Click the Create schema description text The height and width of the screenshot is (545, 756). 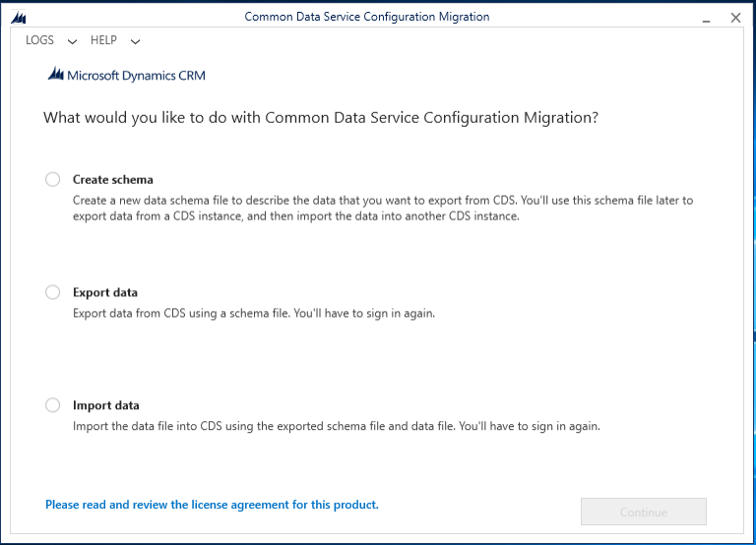pos(382,208)
